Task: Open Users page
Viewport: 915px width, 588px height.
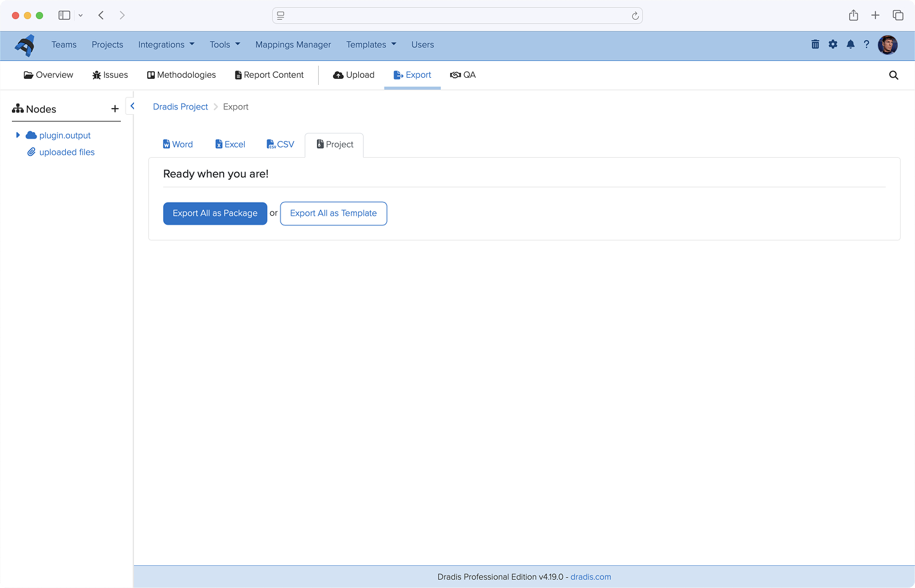Action: click(x=423, y=45)
